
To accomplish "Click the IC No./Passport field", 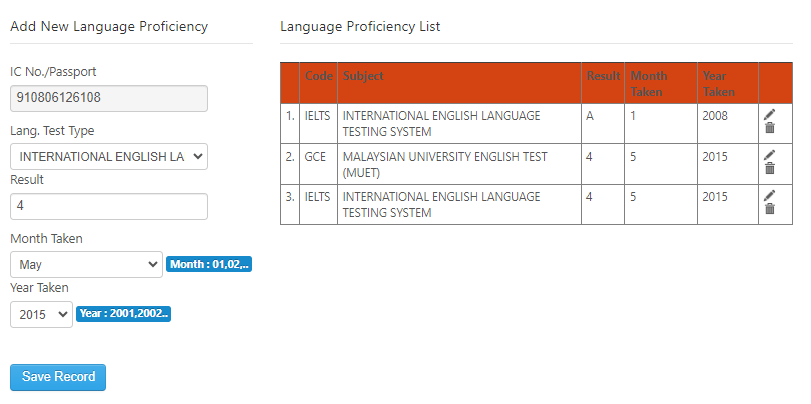I will tap(109, 98).
